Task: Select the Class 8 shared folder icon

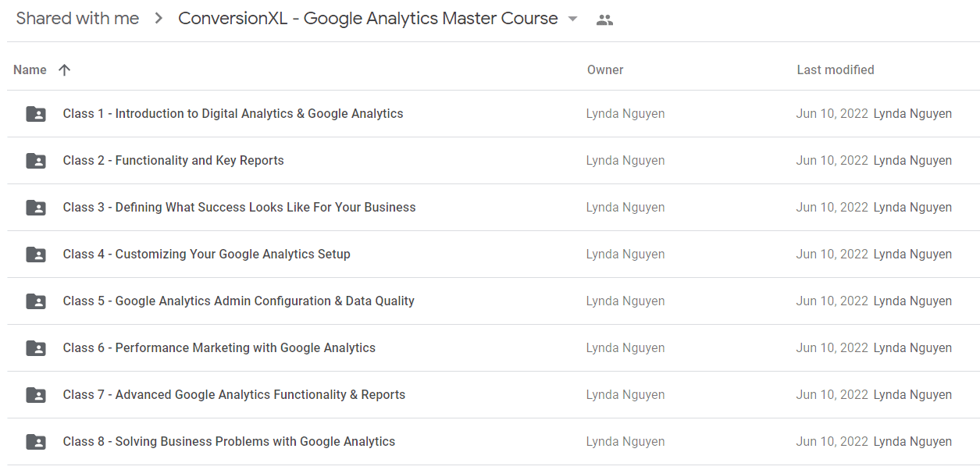Action: coord(36,442)
